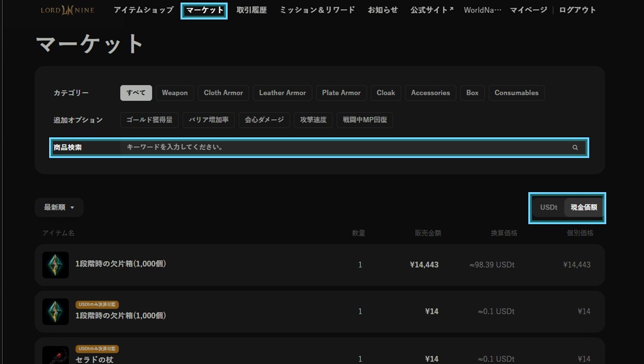Go to 取引履歴 page

coord(253,10)
